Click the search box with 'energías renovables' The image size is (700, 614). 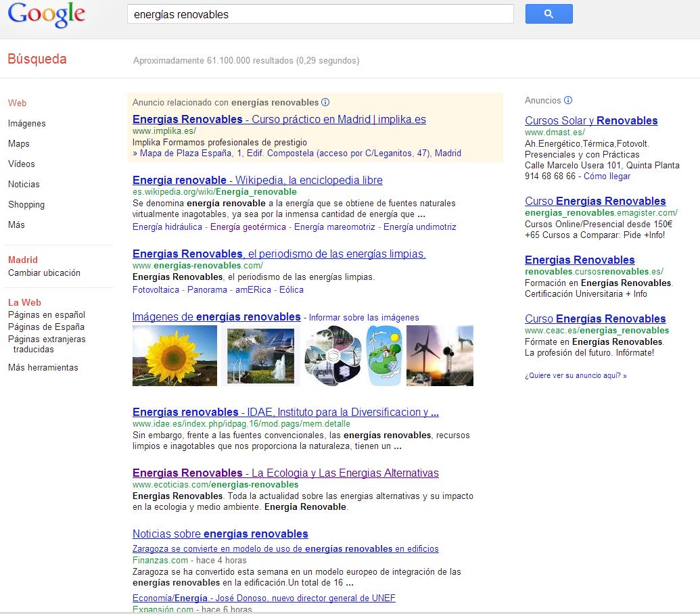coord(320,14)
